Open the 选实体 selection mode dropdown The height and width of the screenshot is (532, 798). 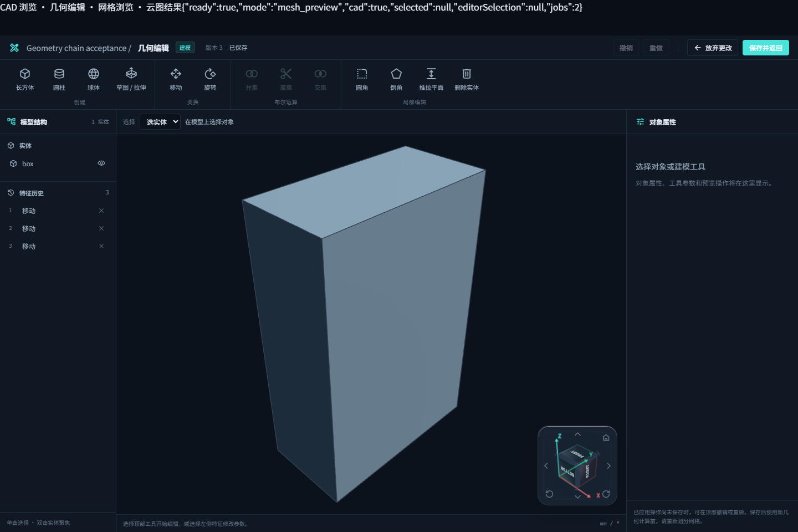coord(160,122)
